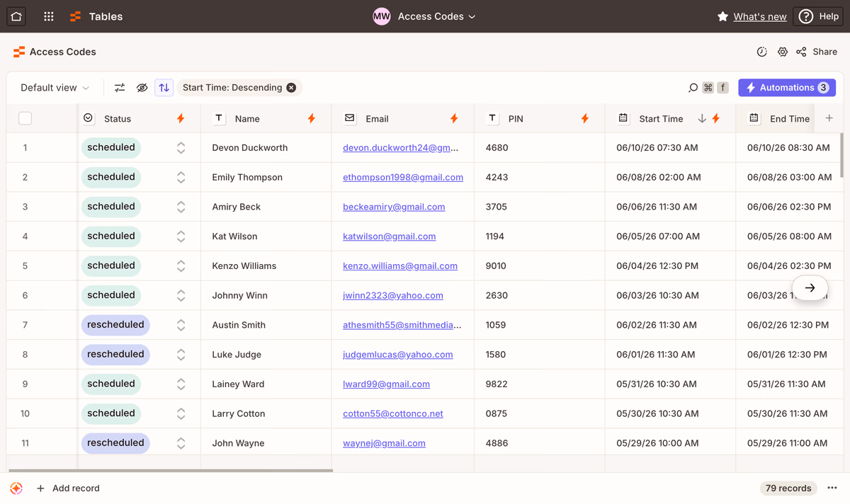Viewport: 850px width, 504px height.
Task: Open status dropdown for Austin Smith
Action: coord(181,325)
